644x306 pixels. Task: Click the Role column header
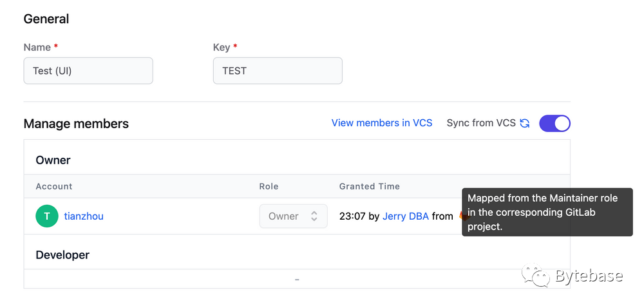269,186
